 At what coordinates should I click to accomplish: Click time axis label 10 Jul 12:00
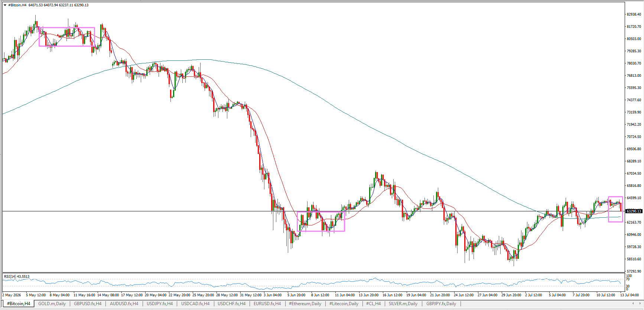pyautogui.click(x=606, y=295)
